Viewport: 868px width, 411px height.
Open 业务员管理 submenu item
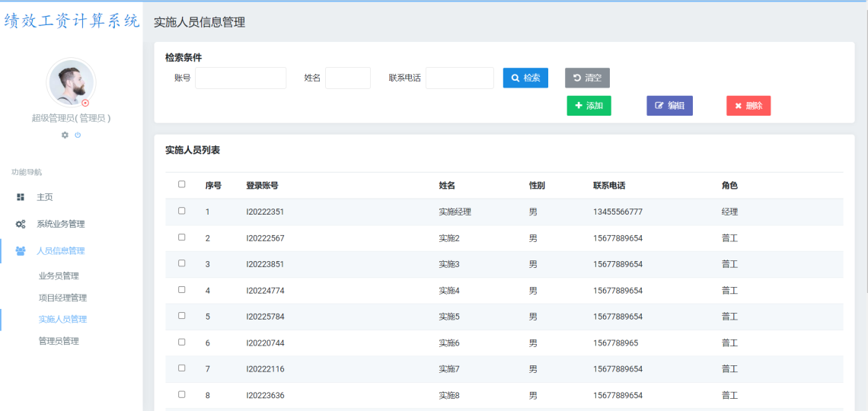[59, 276]
